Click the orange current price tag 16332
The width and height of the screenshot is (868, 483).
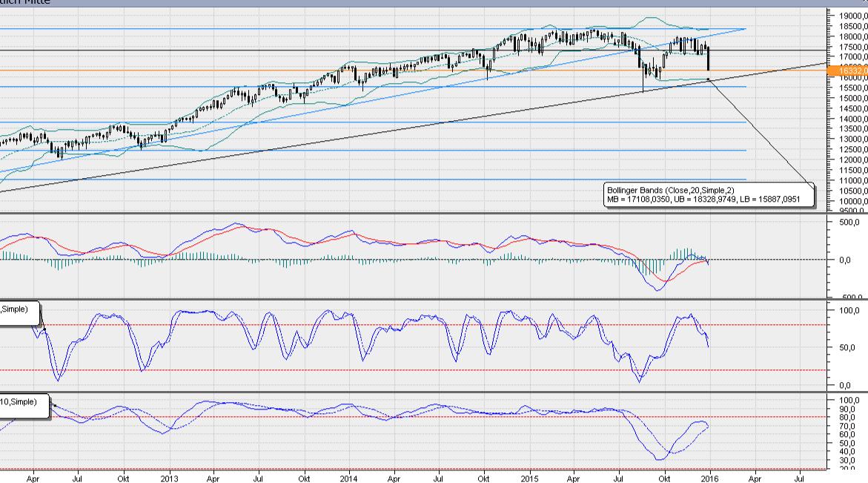(x=849, y=68)
